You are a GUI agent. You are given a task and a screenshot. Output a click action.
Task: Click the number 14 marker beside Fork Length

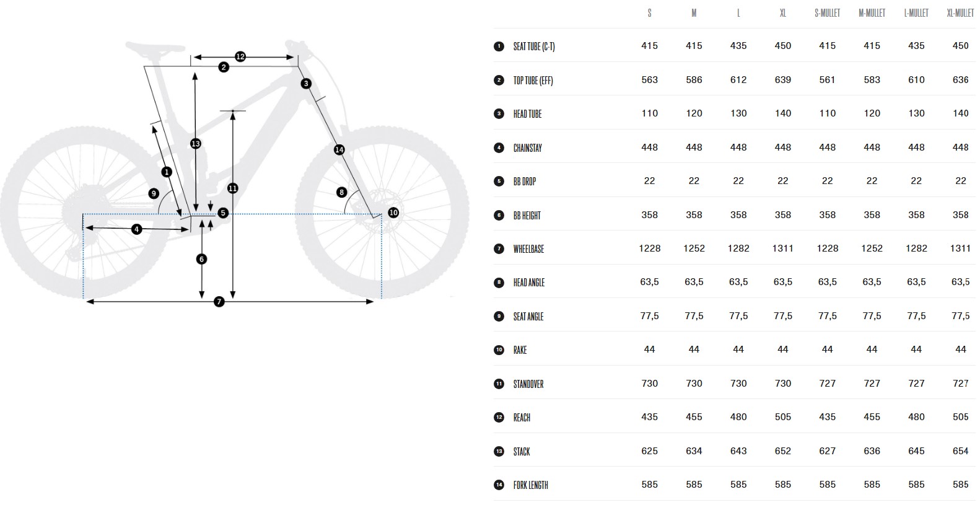point(499,485)
